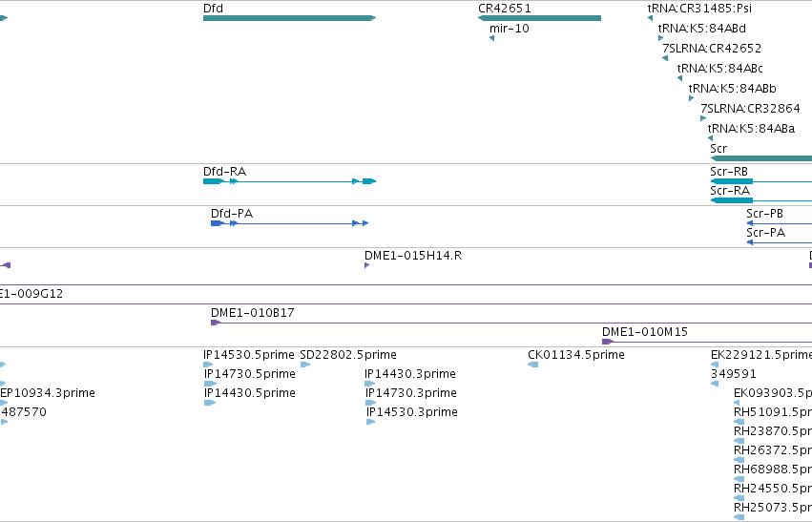Click the Scr gene label
The image size is (812, 522).
click(x=718, y=149)
